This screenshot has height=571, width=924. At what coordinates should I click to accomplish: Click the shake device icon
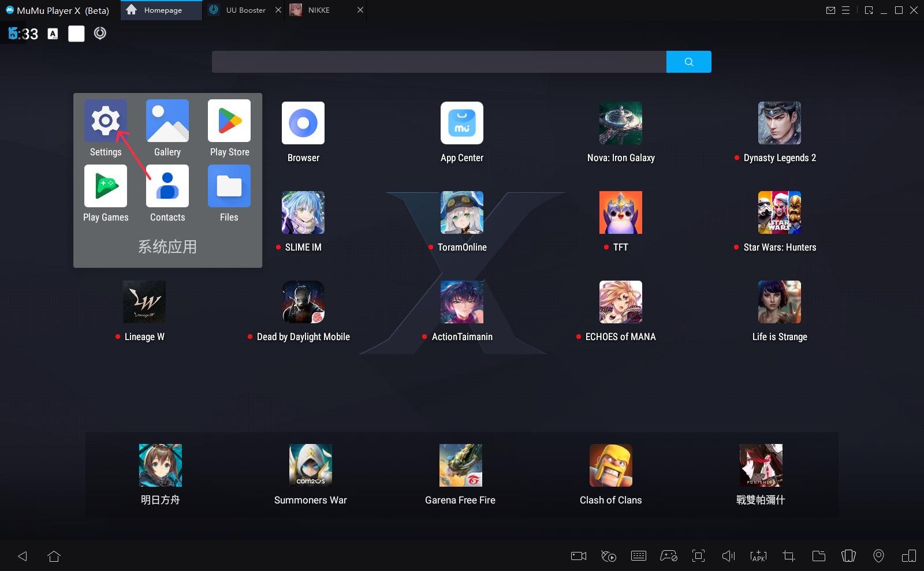tap(848, 556)
